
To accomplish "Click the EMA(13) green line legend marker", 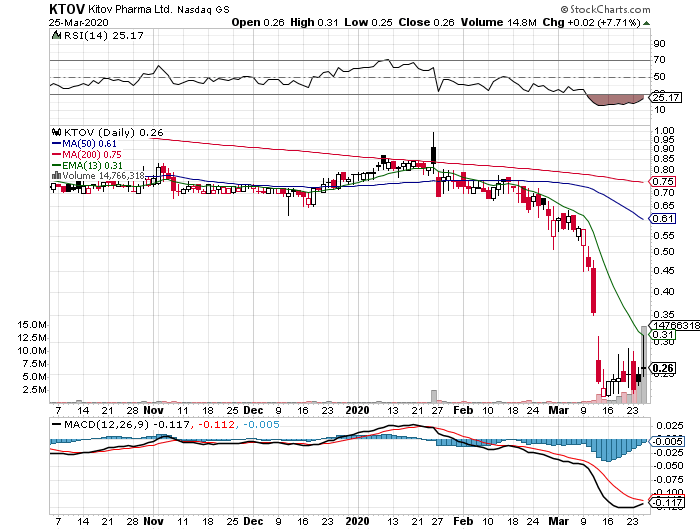I will click(56, 165).
